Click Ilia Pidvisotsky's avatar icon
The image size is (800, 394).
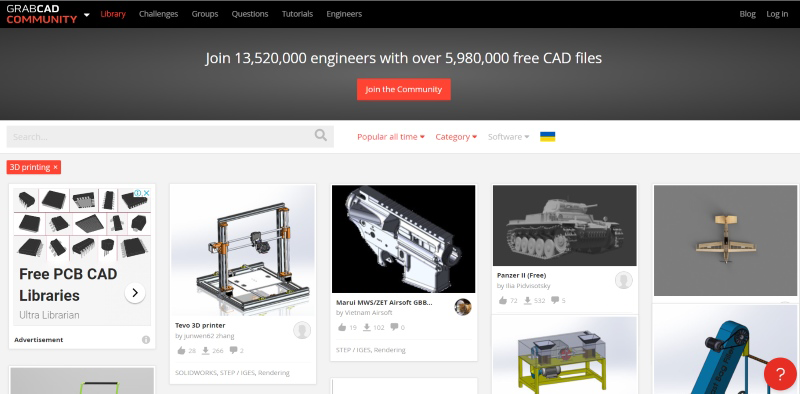tap(623, 280)
